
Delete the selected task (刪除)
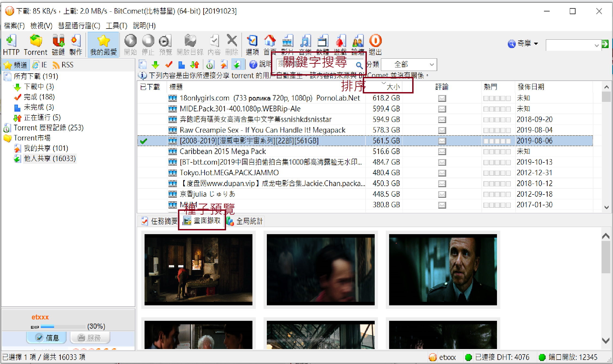pos(232,45)
